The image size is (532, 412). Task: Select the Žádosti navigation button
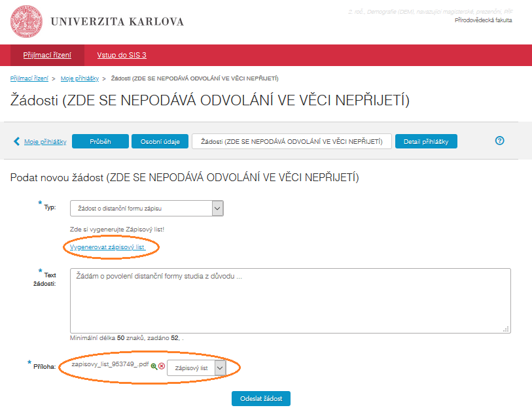(291, 141)
